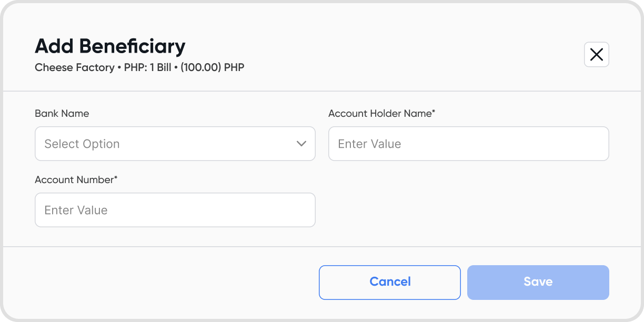Click the PHP: 1 Bill subtitle text
Screen dimensions: 644x322
(x=148, y=67)
